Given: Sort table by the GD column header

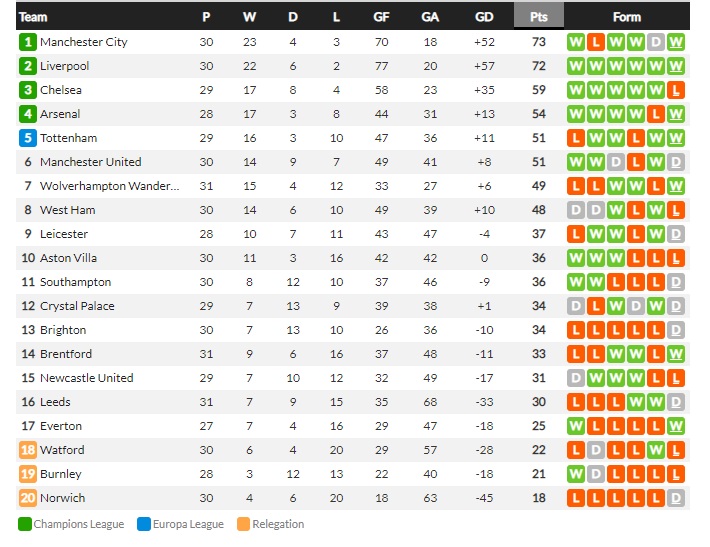Looking at the screenshot, I should pos(484,17).
